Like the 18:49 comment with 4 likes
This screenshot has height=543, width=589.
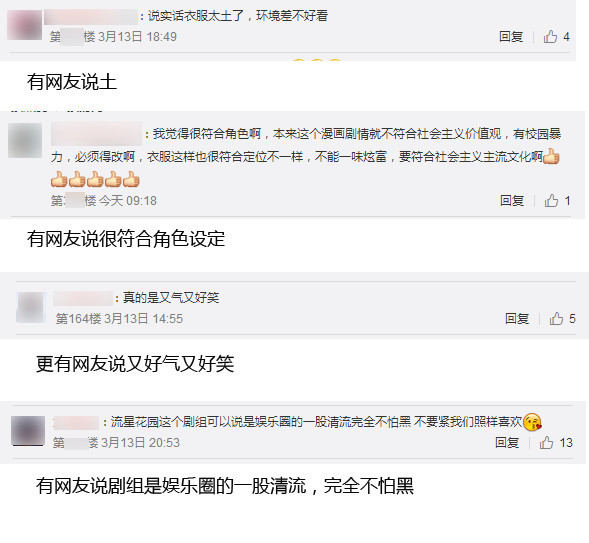click(550, 37)
